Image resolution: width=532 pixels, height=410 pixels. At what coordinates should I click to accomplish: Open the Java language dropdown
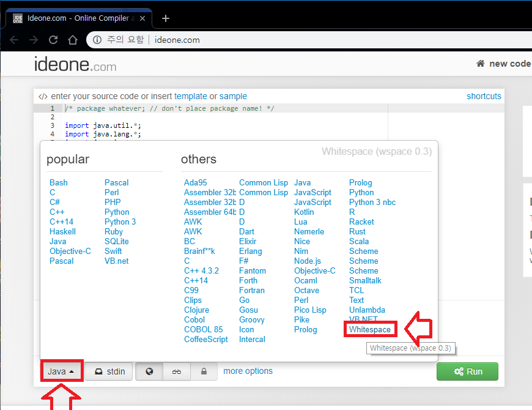tap(61, 371)
